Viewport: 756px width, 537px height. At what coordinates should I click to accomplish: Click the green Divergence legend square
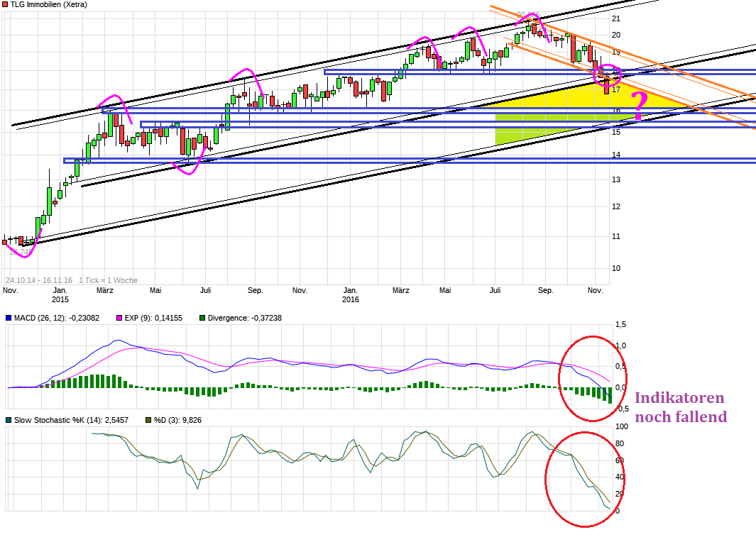pyautogui.click(x=203, y=318)
